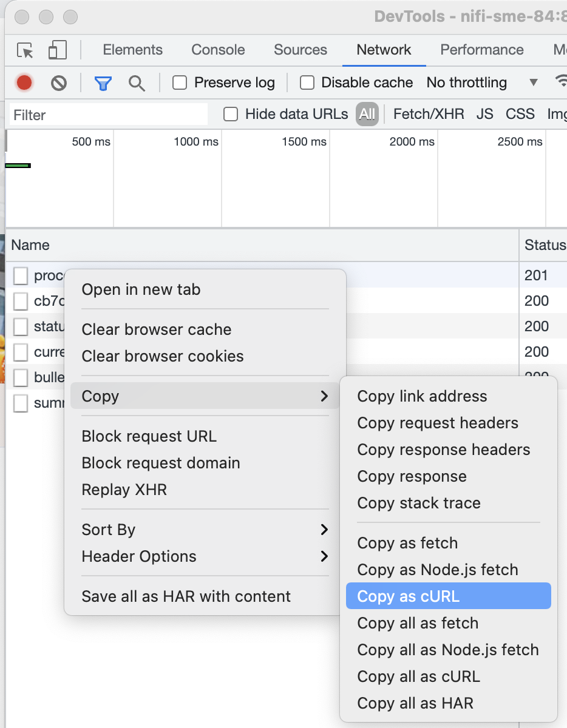Toggle the network filter funnel icon
Viewport: 567px width, 728px height.
[103, 83]
